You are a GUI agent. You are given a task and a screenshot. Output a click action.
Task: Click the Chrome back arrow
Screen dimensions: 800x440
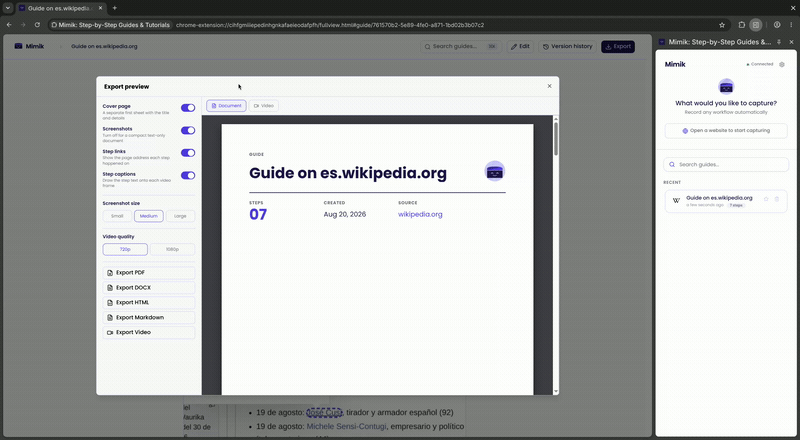click(x=9, y=25)
